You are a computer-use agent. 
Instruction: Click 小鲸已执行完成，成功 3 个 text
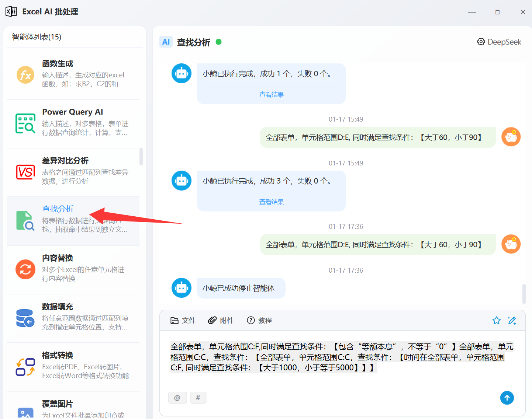point(267,181)
